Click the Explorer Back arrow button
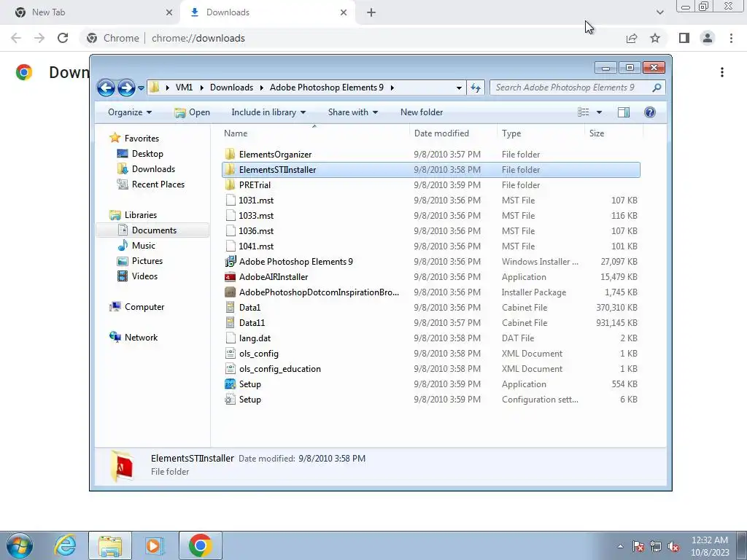 point(106,87)
